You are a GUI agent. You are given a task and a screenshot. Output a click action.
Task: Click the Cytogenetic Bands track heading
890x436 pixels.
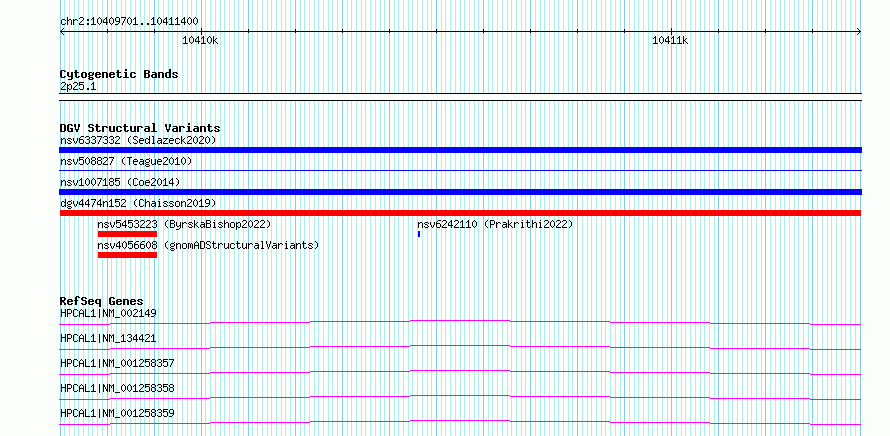tap(119, 74)
